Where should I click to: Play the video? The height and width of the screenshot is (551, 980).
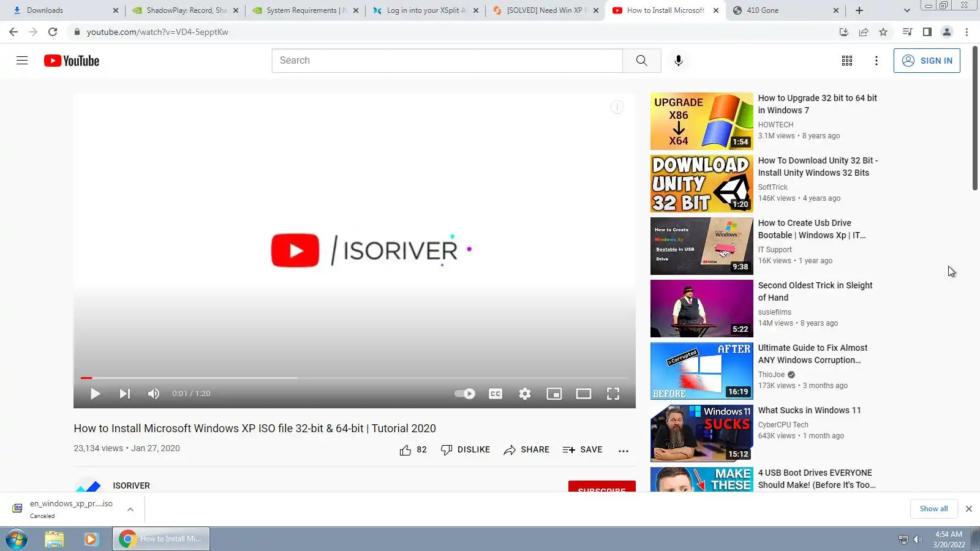96,394
